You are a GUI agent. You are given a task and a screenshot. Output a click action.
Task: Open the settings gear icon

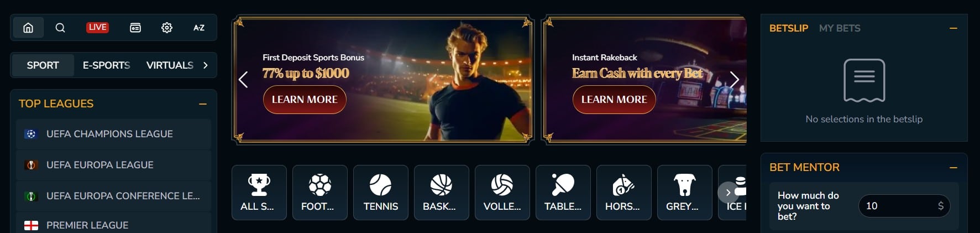[x=167, y=28]
